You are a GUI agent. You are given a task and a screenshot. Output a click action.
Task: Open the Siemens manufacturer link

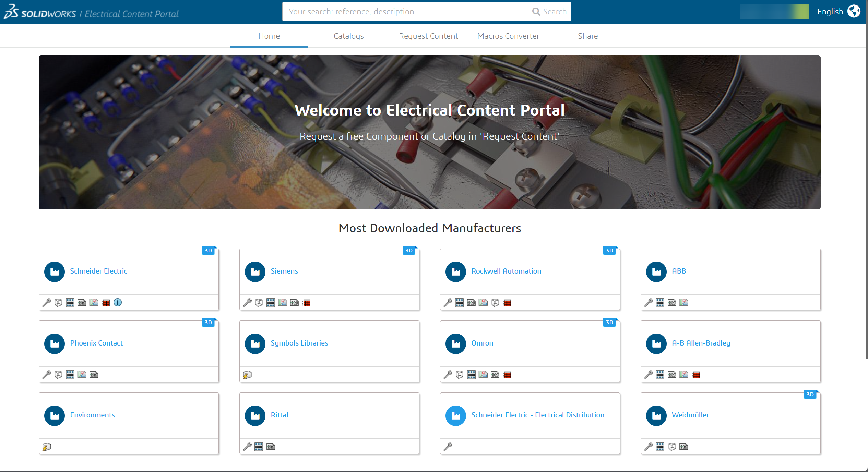tap(284, 271)
